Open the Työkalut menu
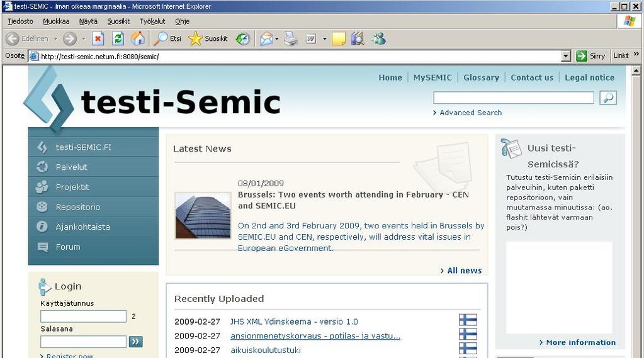Screen dimensions: 644x358 (x=152, y=21)
